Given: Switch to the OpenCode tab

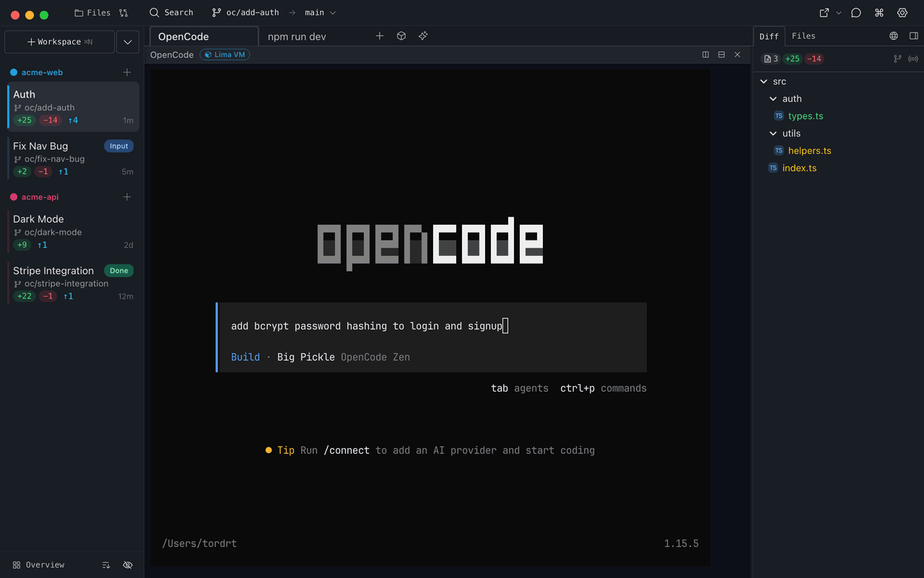Looking at the screenshot, I should pyautogui.click(x=204, y=36).
